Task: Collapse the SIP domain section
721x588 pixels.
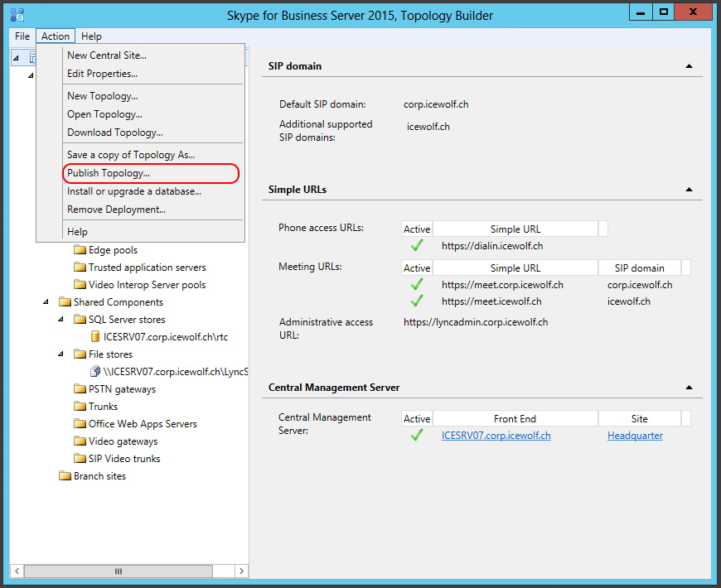Action: 689,66
